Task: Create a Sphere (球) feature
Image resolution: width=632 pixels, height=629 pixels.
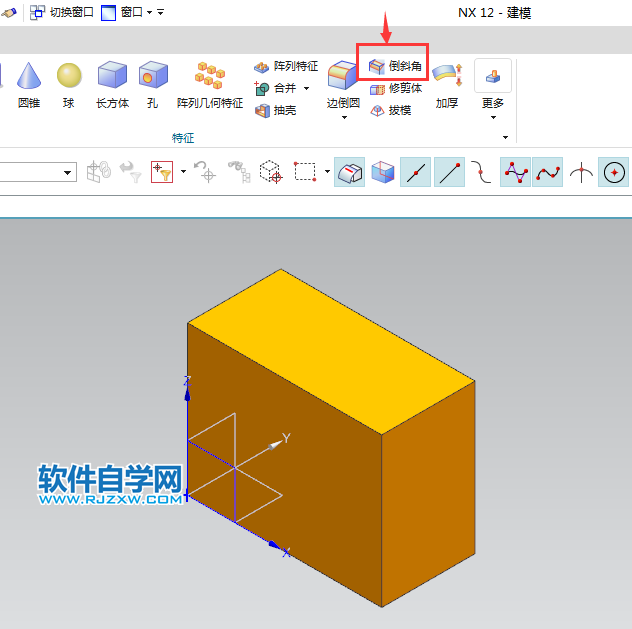Action: 69,85
